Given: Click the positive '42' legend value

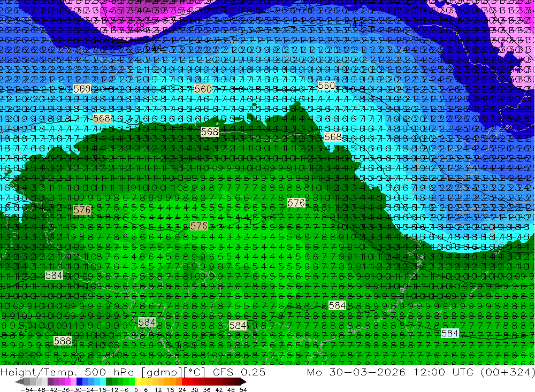Looking at the screenshot, I should 219,390.
